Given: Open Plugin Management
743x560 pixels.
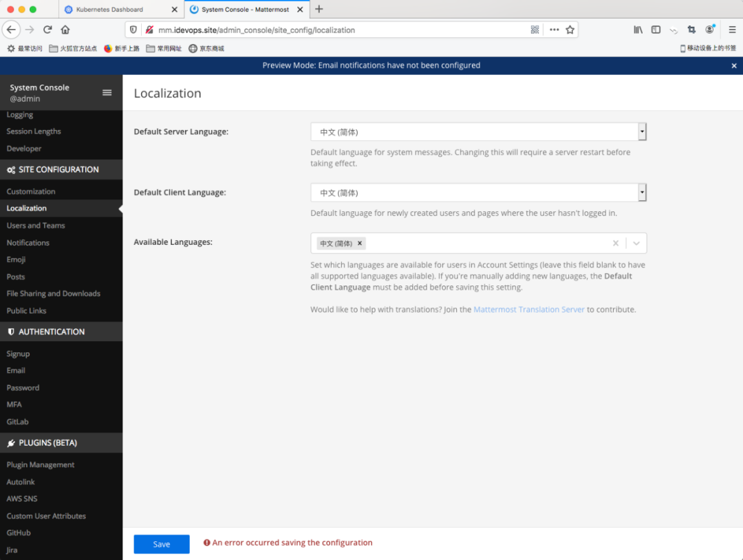Looking at the screenshot, I should [x=41, y=465].
